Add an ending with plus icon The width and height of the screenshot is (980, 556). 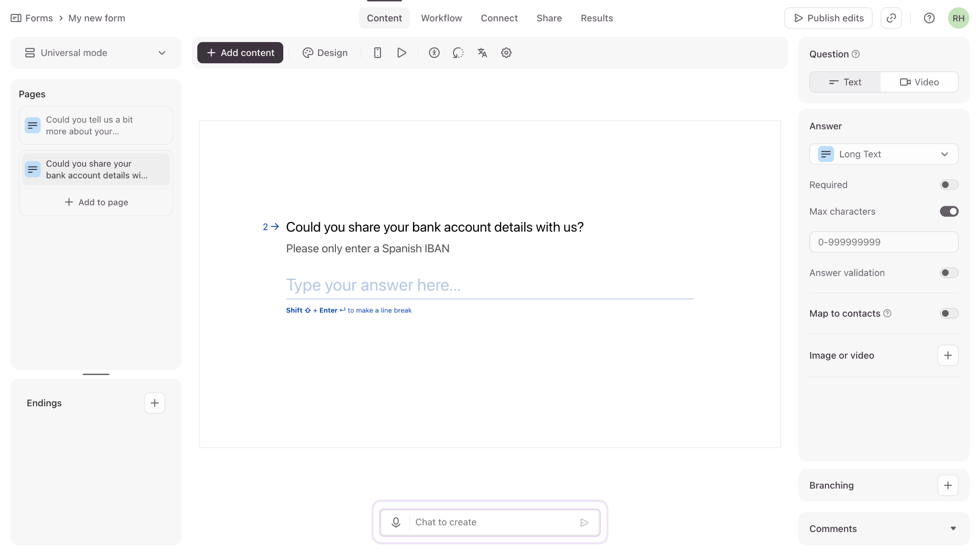tap(155, 403)
